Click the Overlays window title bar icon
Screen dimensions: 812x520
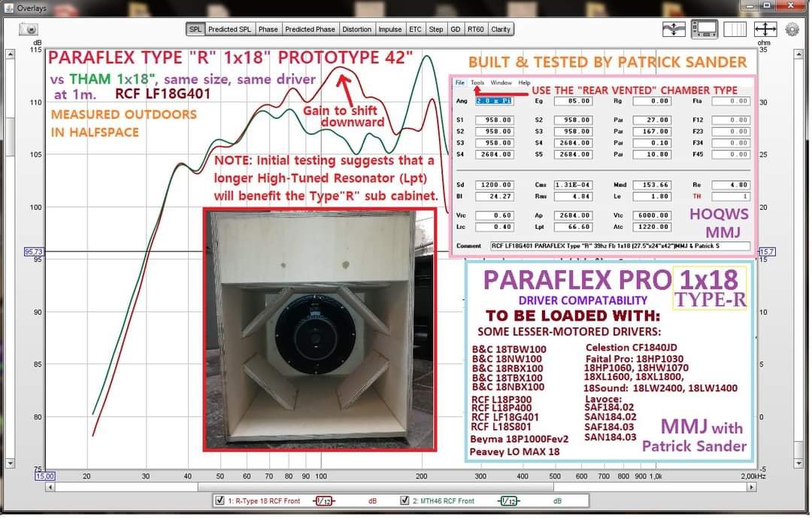[x=9, y=8]
